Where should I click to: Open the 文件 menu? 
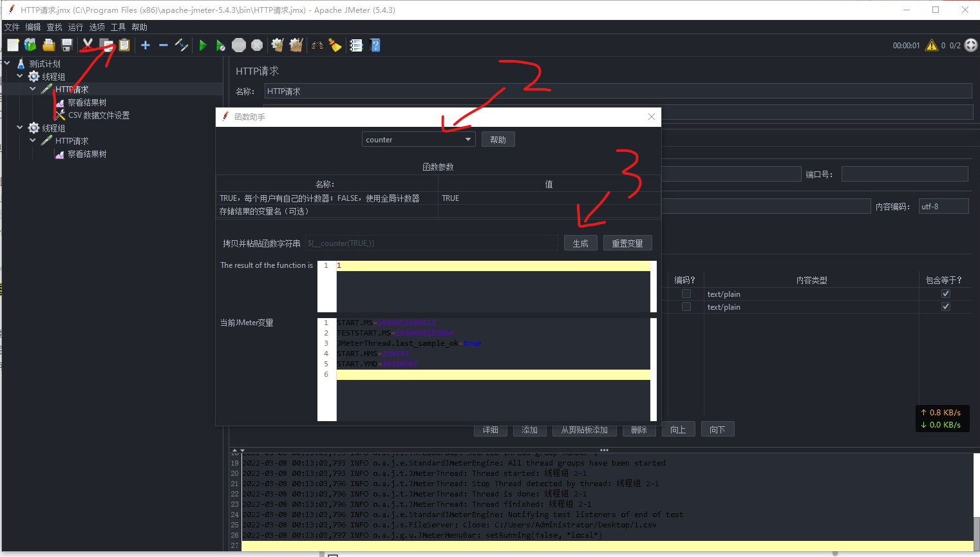(12, 27)
